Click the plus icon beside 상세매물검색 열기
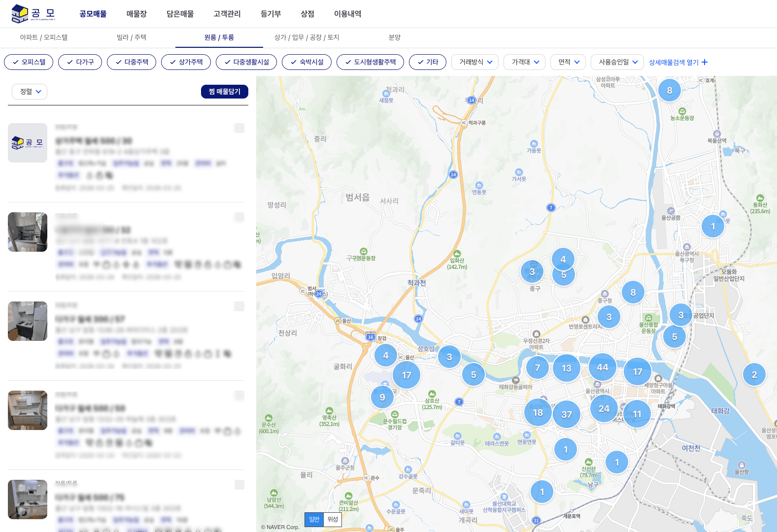 (x=705, y=63)
